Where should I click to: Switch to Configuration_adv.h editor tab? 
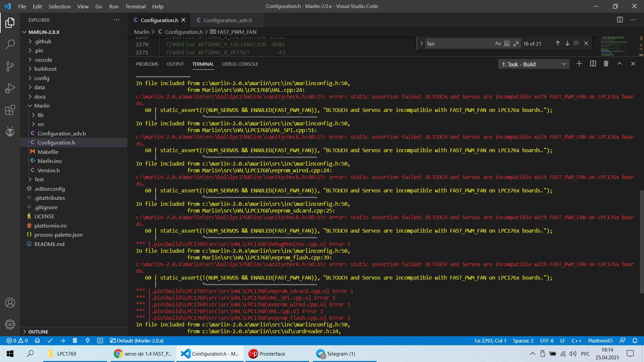tap(227, 20)
